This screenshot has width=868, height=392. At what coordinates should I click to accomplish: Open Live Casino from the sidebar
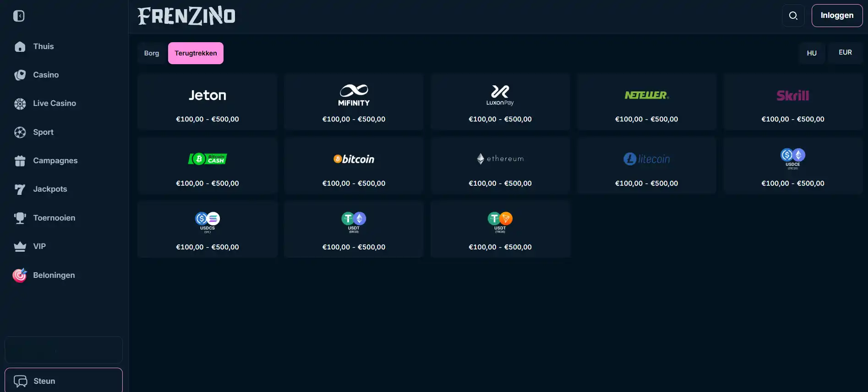(55, 104)
